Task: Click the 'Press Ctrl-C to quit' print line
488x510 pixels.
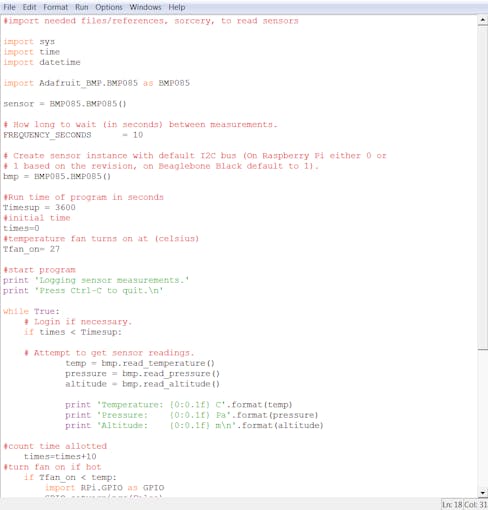Action: click(83, 291)
